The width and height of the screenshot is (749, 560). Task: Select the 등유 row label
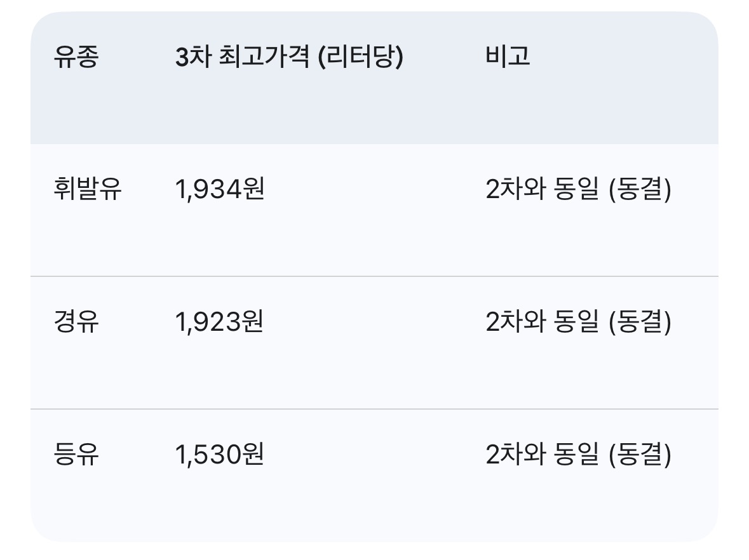(76, 454)
